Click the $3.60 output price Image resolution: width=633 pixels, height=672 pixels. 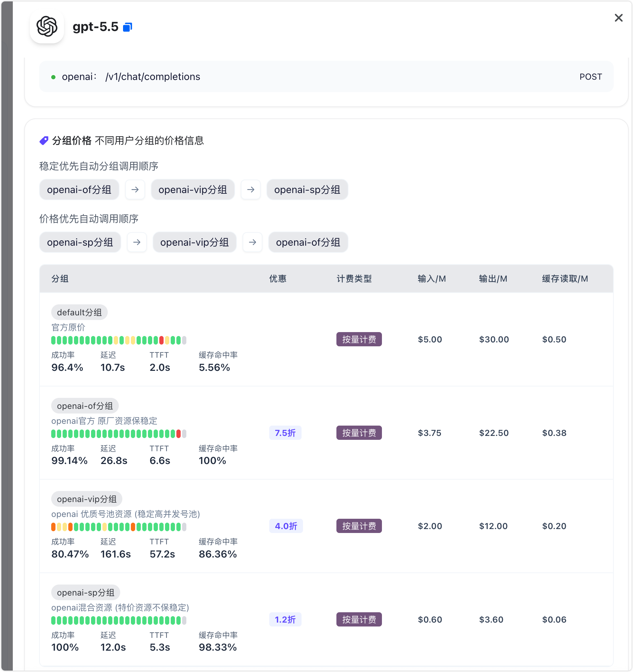pyautogui.click(x=491, y=620)
